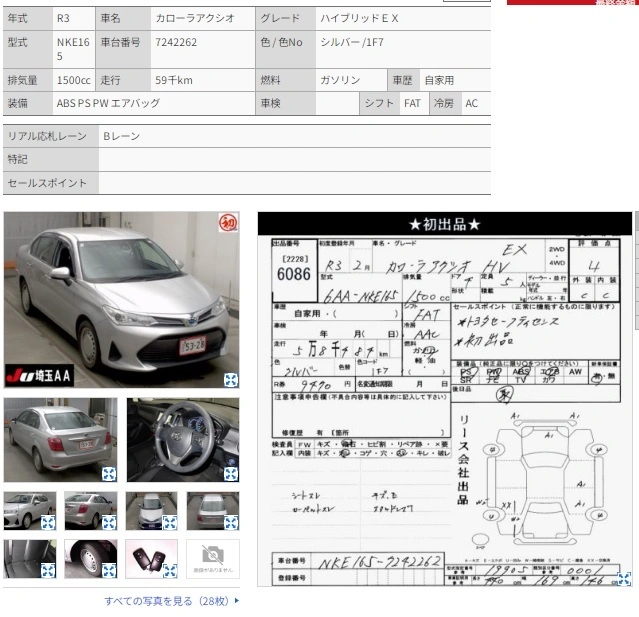This screenshot has width=639, height=617.
Task: Expand icon on rear straight-on small thumbnail
Action: [x=231, y=522]
